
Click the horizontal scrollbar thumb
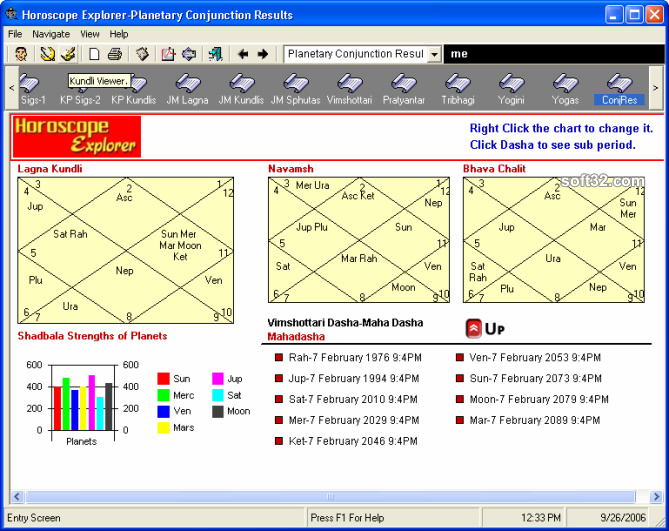[331, 497]
